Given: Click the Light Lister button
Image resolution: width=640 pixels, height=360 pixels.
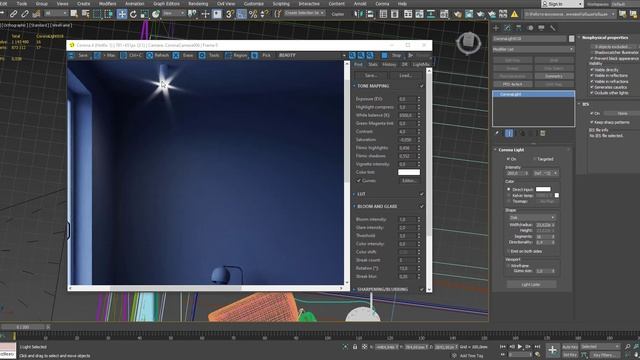Looking at the screenshot, I should pyautogui.click(x=531, y=284).
